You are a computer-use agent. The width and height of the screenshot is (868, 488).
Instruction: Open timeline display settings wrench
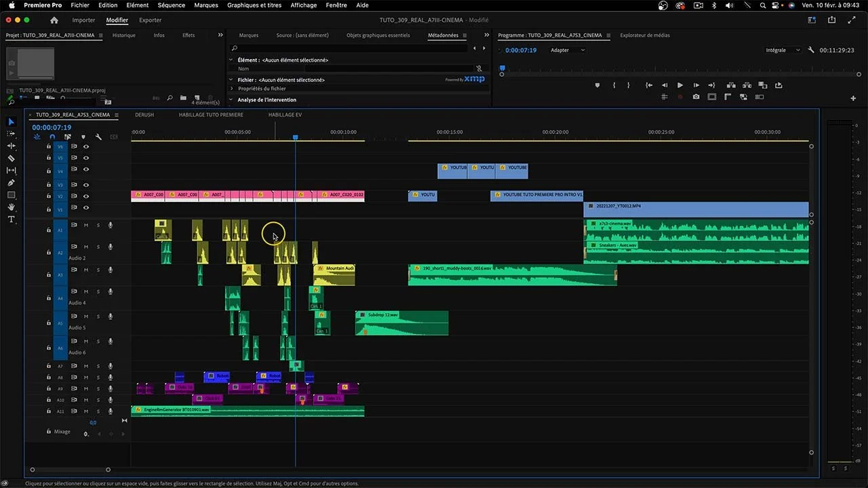98,137
